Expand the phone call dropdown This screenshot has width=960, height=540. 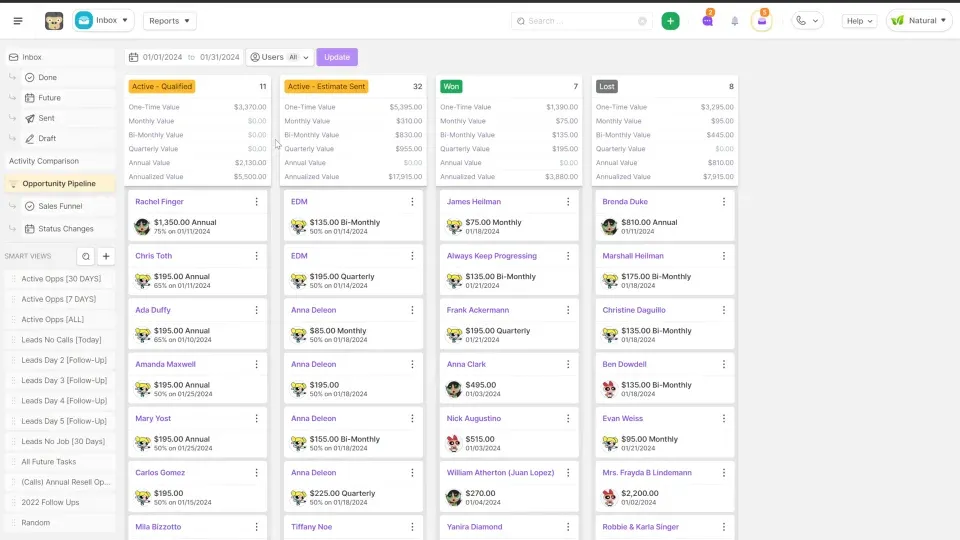pyautogui.click(x=807, y=21)
